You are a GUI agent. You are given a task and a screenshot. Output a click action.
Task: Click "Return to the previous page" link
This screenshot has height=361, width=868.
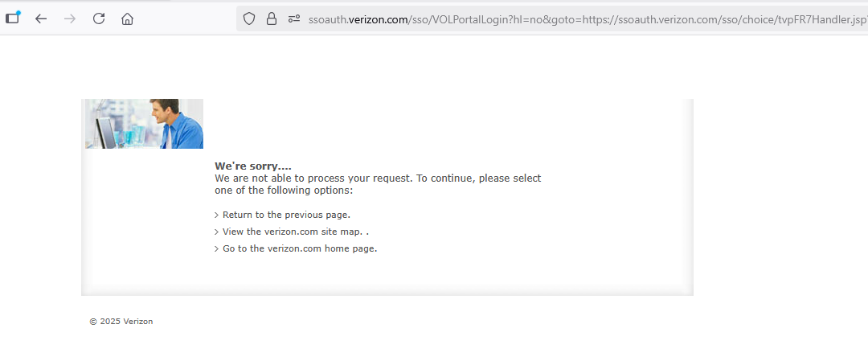286,215
